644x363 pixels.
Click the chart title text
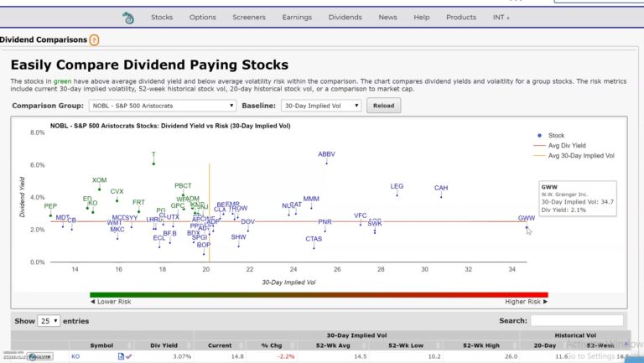point(170,126)
